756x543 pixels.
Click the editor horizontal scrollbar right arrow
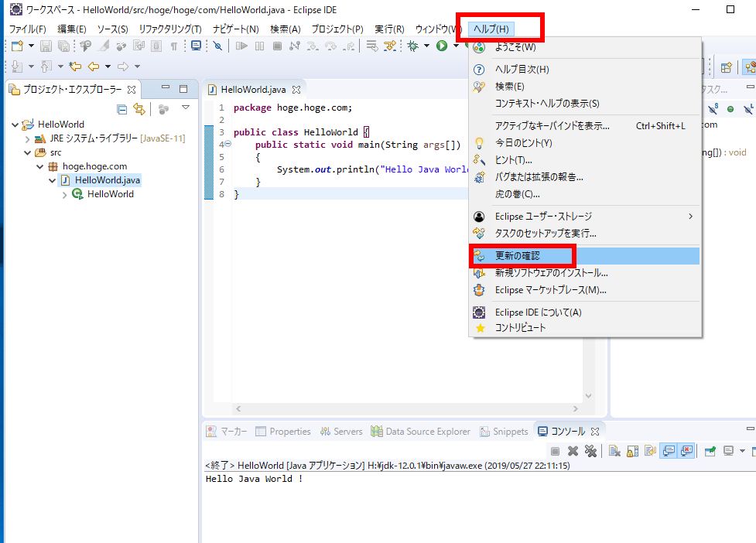pos(575,409)
